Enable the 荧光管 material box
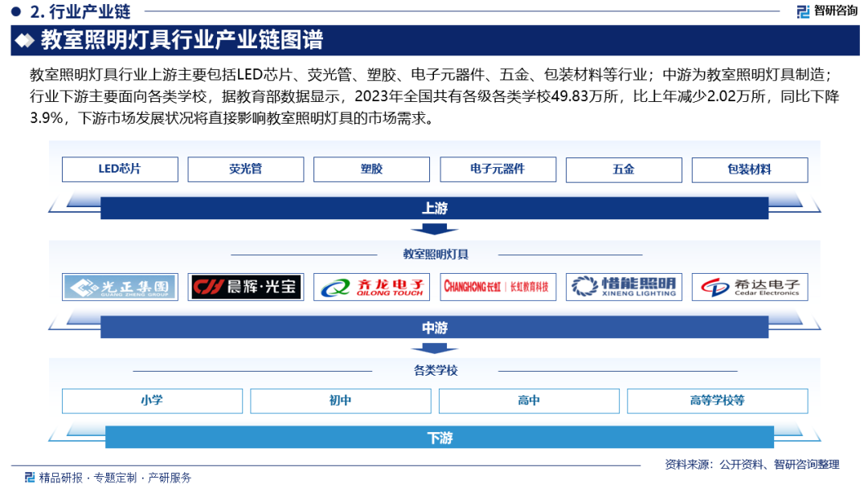868x485 pixels. tap(246, 169)
